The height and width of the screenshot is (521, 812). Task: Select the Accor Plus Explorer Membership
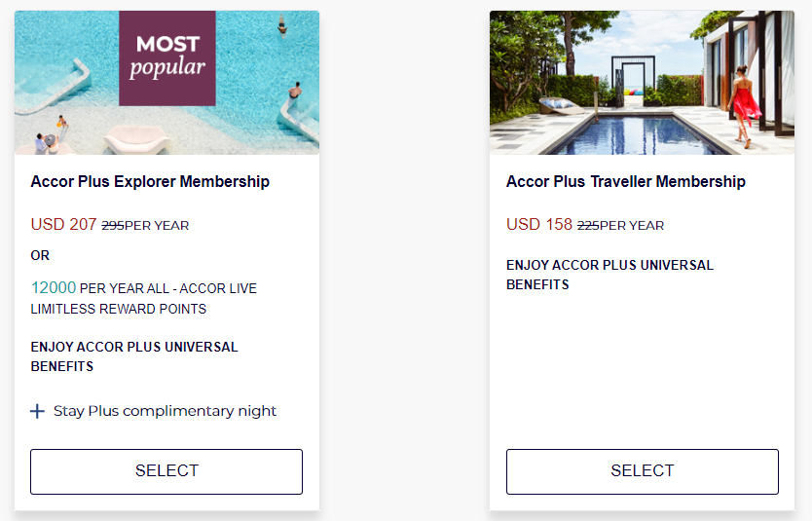[166, 471]
